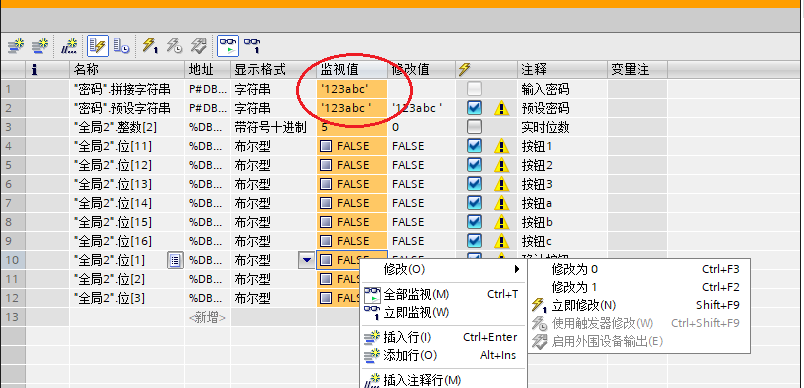Click the monitor all glasses toolbar icon
Viewport: 804px width, 388px height.
pos(228,46)
